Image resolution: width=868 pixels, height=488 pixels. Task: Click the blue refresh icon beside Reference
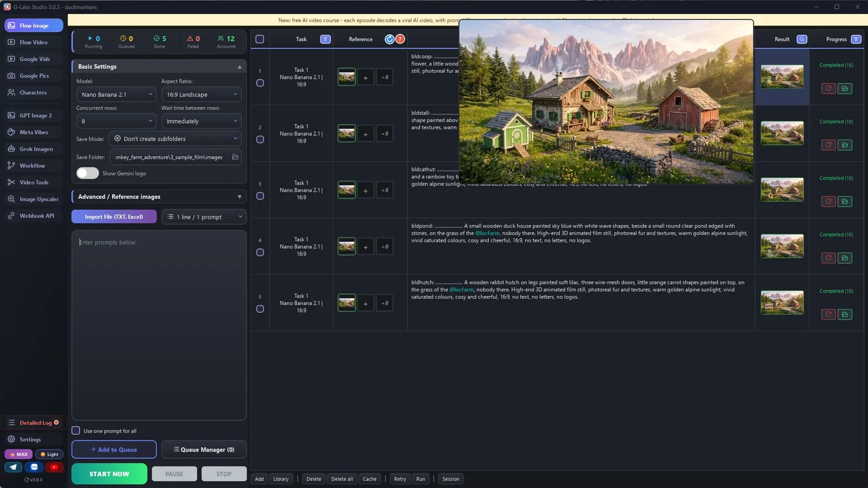[x=390, y=39]
